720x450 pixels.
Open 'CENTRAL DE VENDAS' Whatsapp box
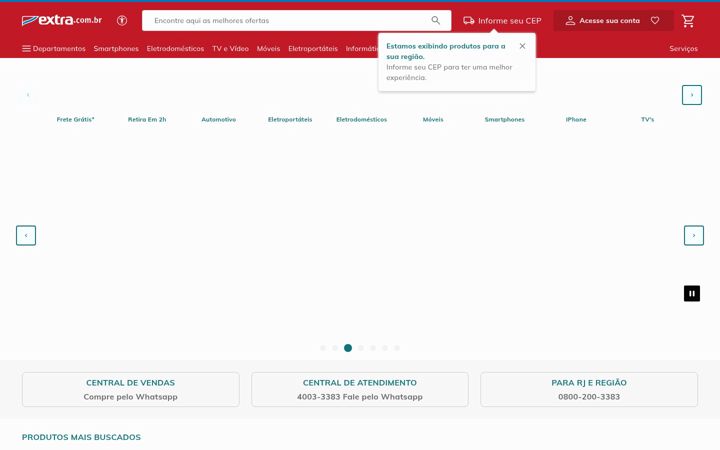coord(130,389)
